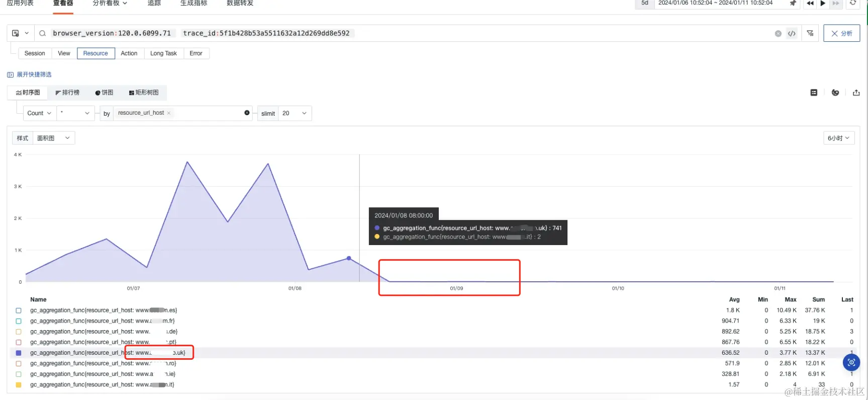The image size is (868, 400).
Task: Click the 分析 button
Action: point(841,33)
